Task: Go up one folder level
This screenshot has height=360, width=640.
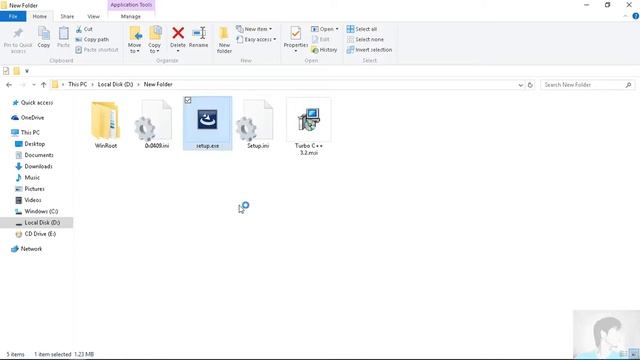Action: tap(43, 85)
